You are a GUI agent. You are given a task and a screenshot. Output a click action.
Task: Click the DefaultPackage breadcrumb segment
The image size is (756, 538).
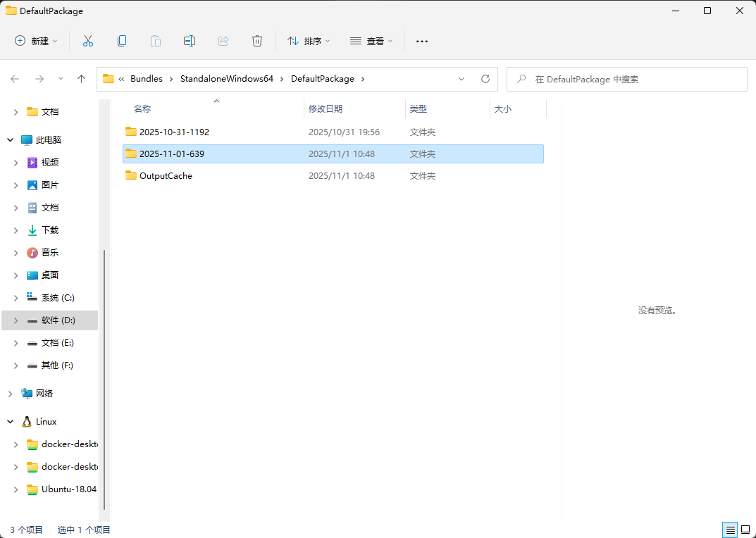323,79
